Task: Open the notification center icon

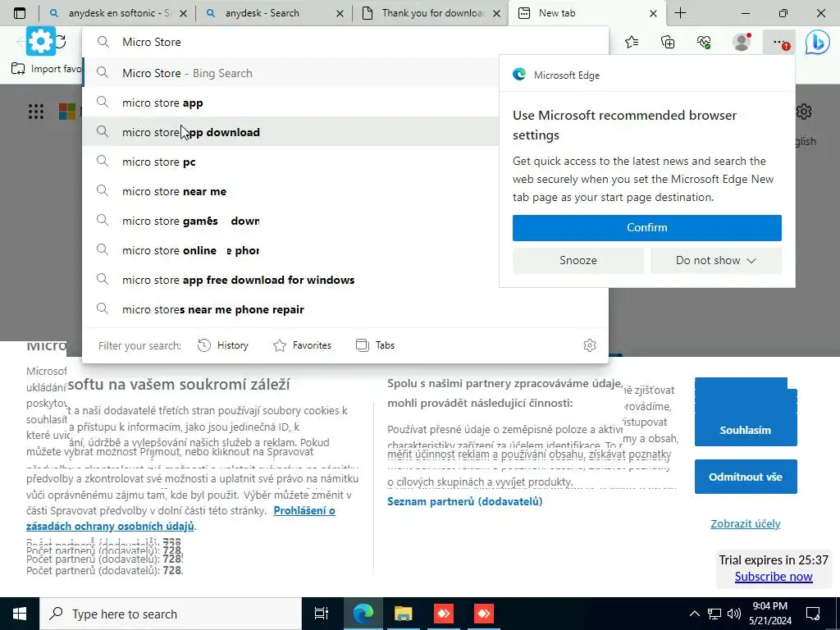Action: [x=813, y=614]
